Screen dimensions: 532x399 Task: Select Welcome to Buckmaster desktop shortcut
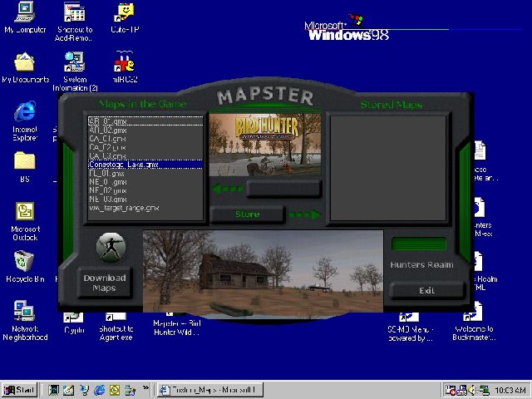click(x=474, y=323)
